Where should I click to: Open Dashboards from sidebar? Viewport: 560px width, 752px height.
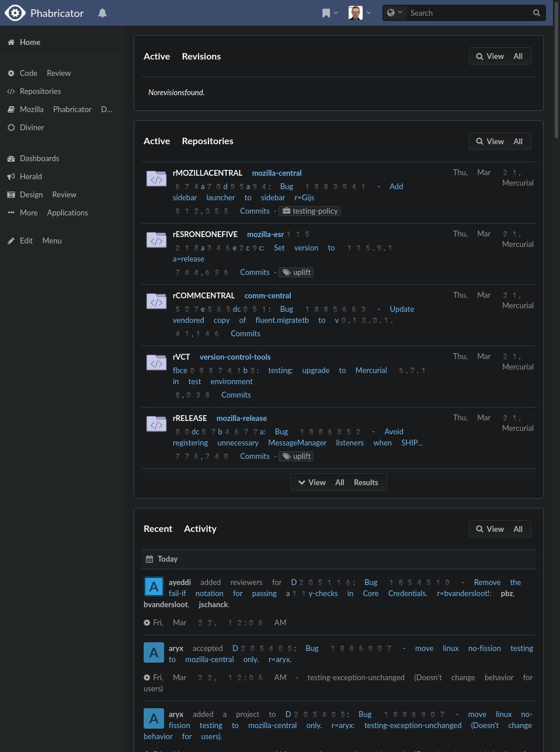coord(61,158)
